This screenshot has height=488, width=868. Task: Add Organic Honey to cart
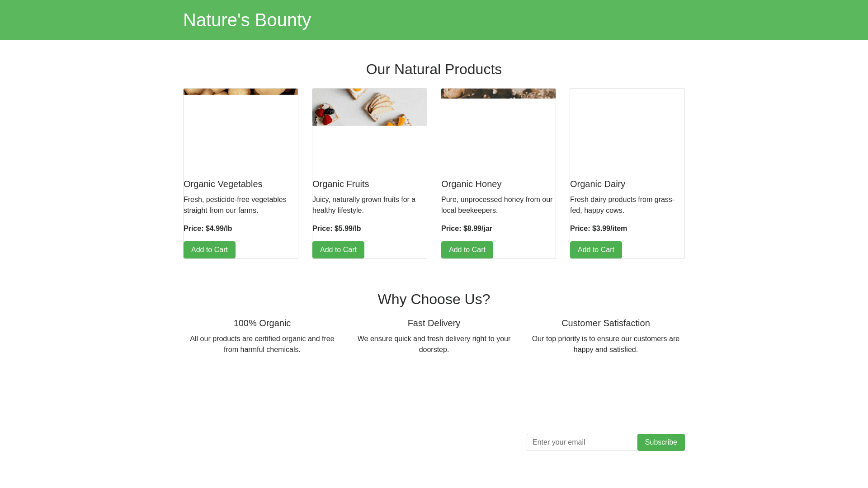(467, 250)
